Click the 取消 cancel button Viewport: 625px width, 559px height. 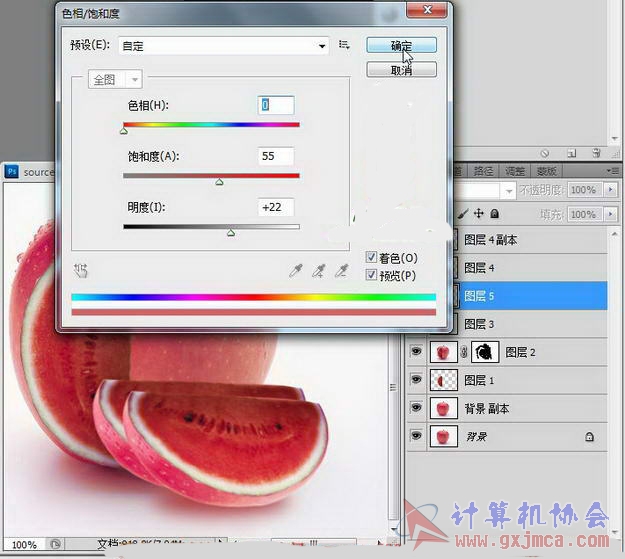pyautogui.click(x=400, y=70)
